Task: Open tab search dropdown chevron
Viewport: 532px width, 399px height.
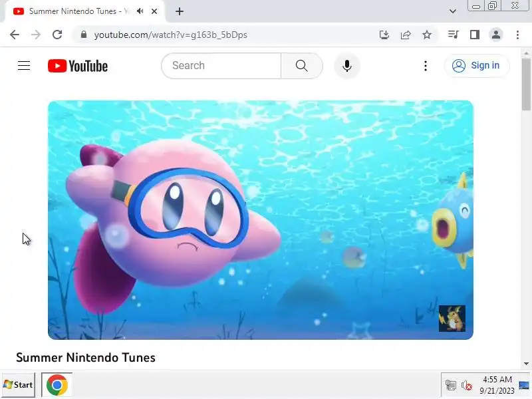Action: (453, 11)
